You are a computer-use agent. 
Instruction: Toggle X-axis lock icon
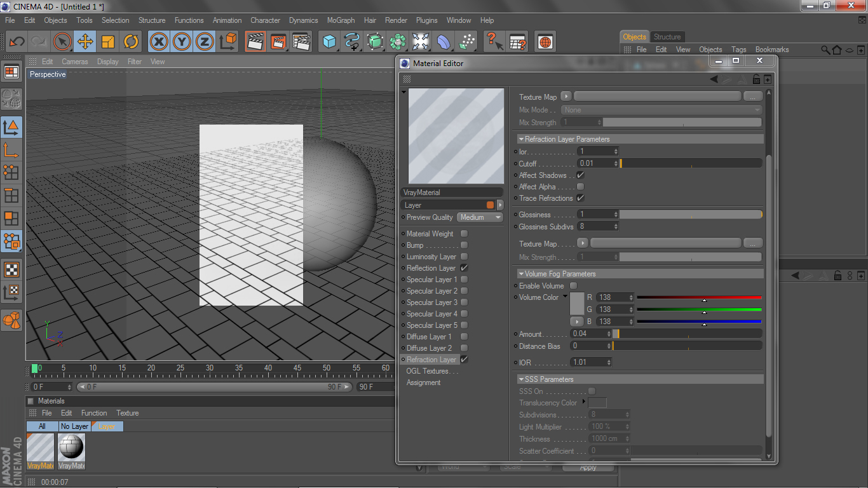pyautogui.click(x=159, y=42)
